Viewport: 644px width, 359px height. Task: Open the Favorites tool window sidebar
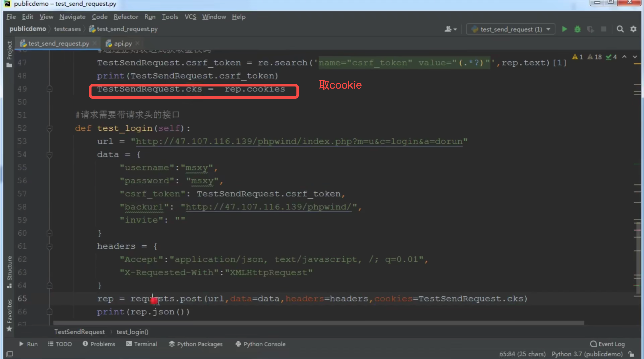click(x=9, y=315)
